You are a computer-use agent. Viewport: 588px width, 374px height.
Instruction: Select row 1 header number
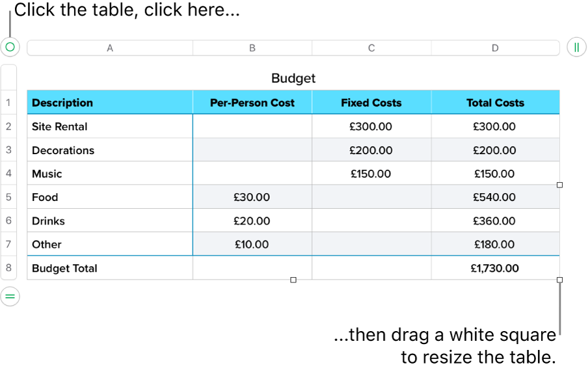[9, 103]
